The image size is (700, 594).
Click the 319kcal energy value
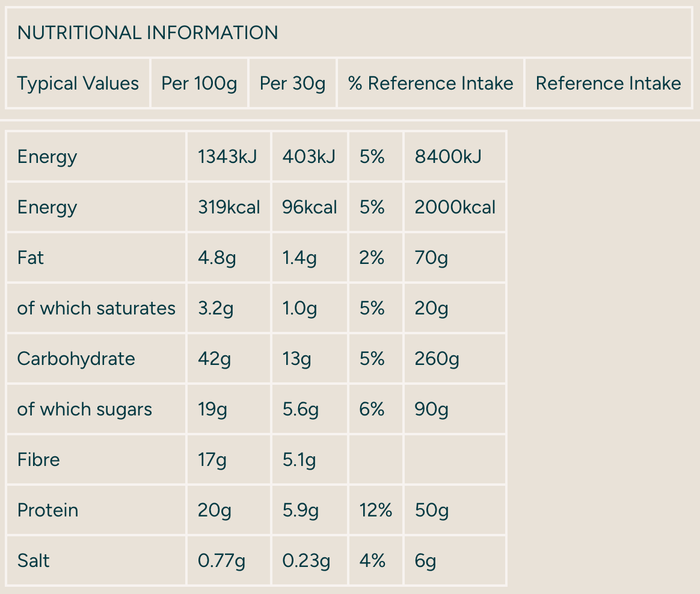229,207
